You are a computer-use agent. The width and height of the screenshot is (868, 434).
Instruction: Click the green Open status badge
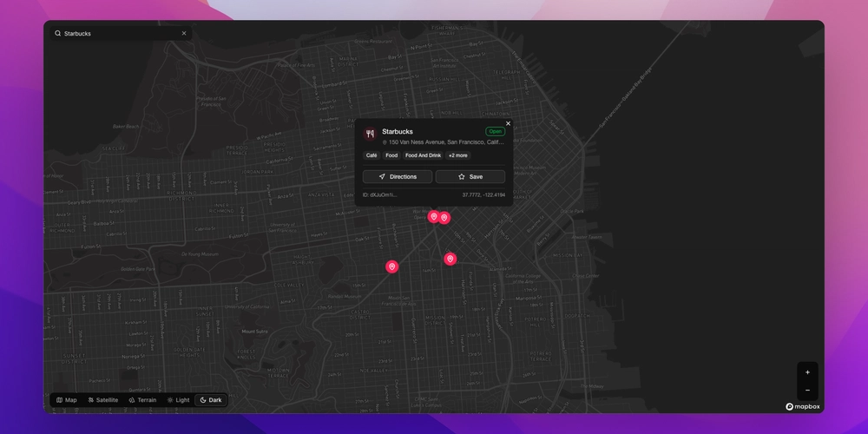pyautogui.click(x=495, y=132)
